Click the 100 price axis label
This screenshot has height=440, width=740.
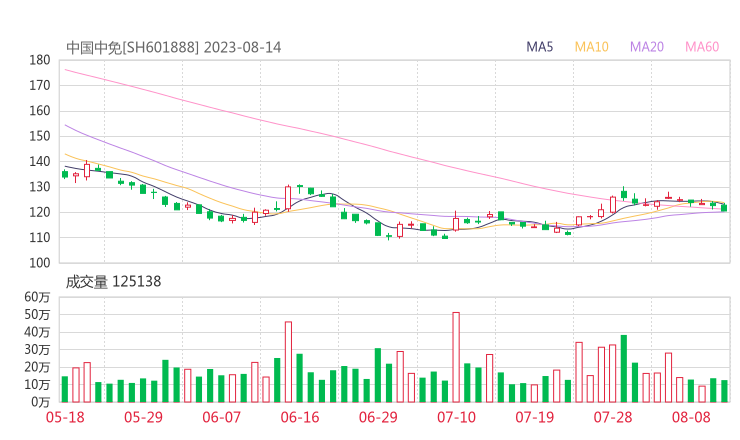(x=40, y=263)
